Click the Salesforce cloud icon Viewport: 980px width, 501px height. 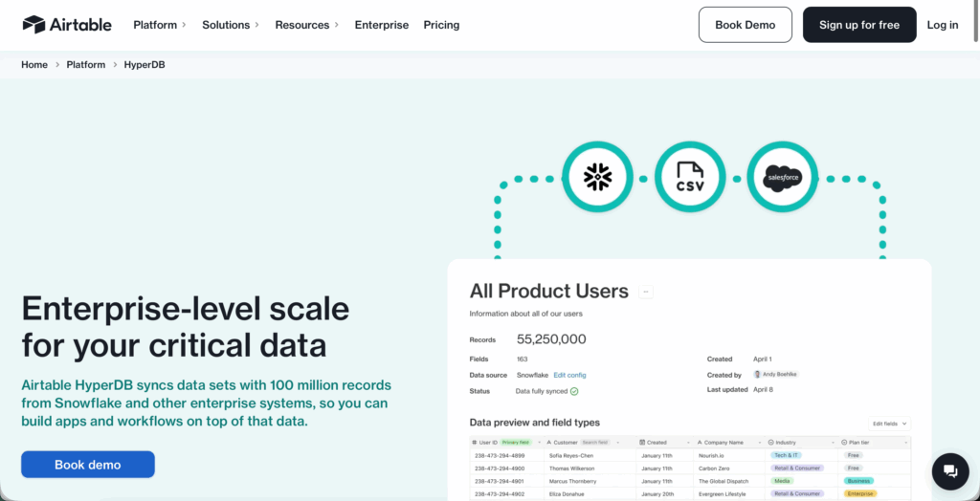782,178
